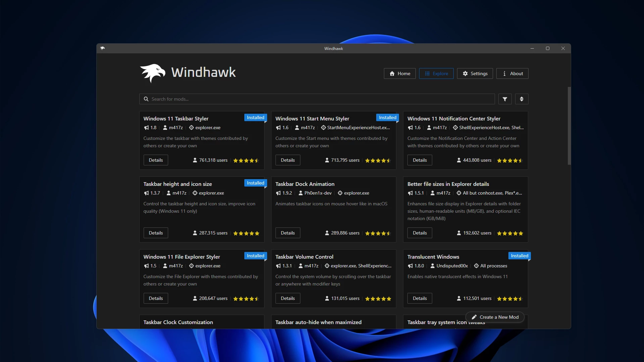
Task: Open the sort order dropdown
Action: click(522, 99)
